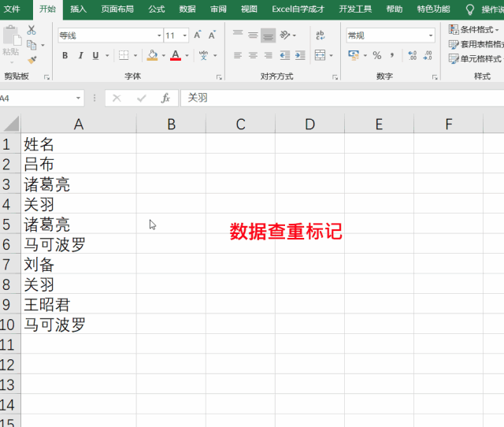Click the Tell Me lightbulb icon

470,9
